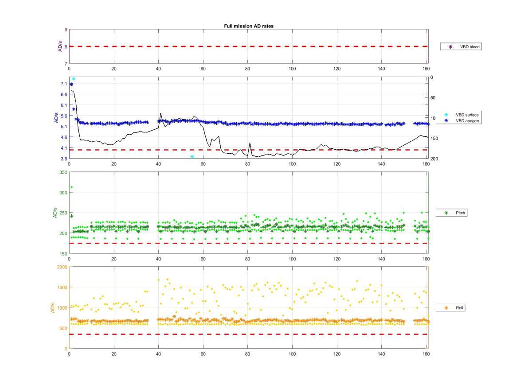Click the orange star marker in Roll legend
This screenshot has width=532, height=392.
[x=446, y=307]
